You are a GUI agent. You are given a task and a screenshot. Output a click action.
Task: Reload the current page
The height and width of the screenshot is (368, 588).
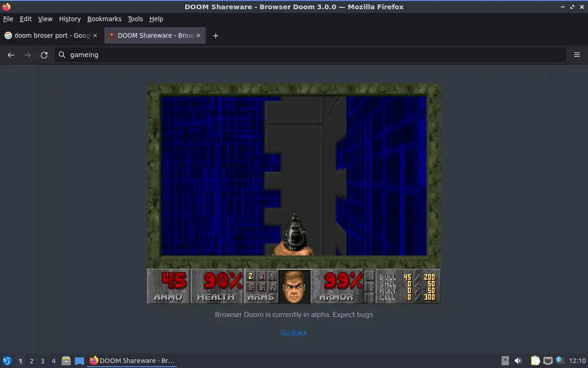point(44,55)
